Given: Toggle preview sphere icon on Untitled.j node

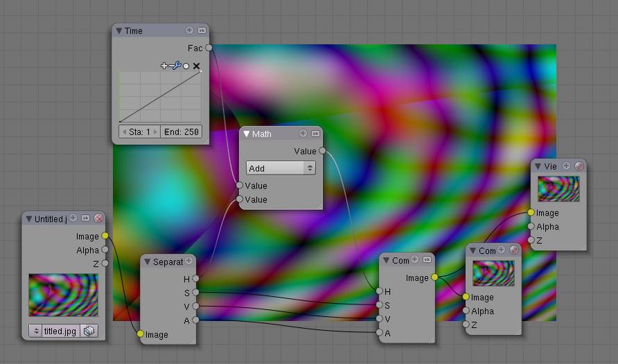Looking at the screenshot, I should tap(98, 218).
